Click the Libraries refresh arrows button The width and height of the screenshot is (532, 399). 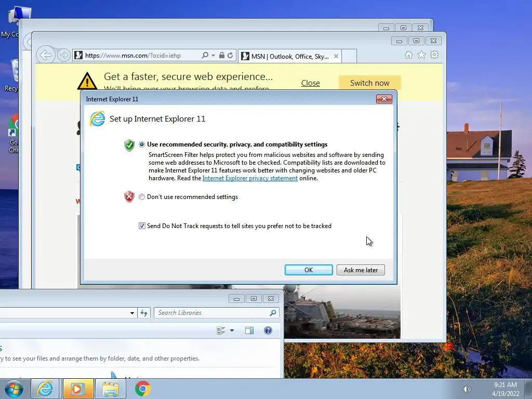point(144,313)
